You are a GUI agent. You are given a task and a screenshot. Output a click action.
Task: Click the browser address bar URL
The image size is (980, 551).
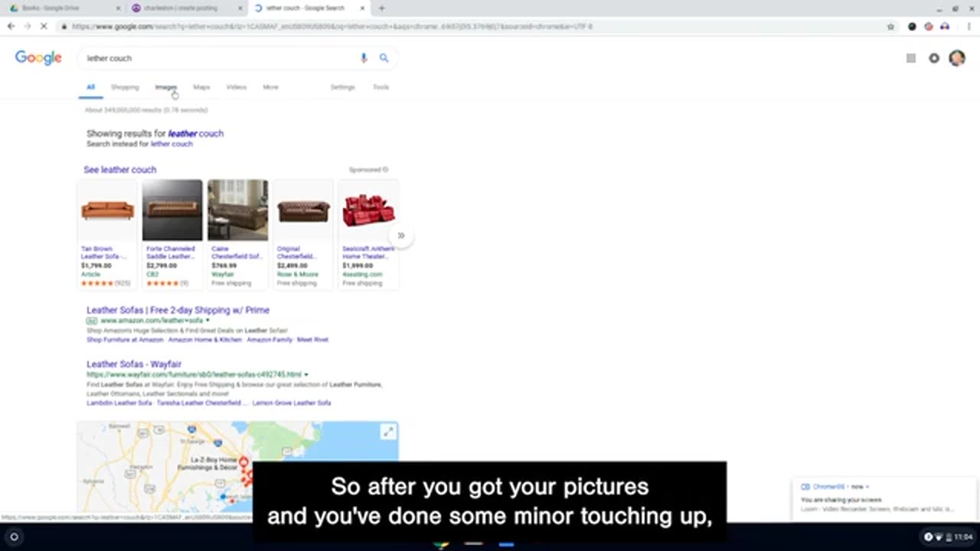click(x=332, y=26)
